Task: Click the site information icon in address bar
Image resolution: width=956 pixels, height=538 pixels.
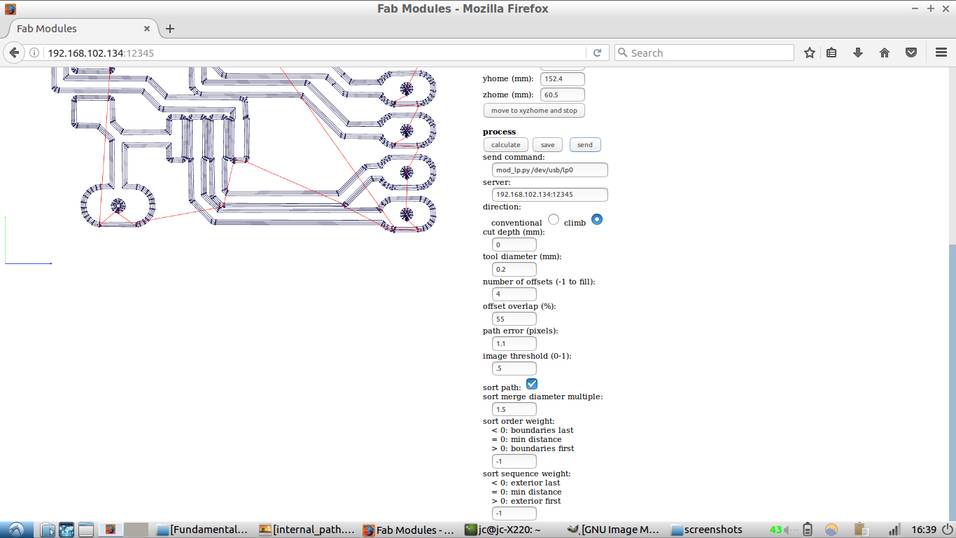Action: [34, 53]
